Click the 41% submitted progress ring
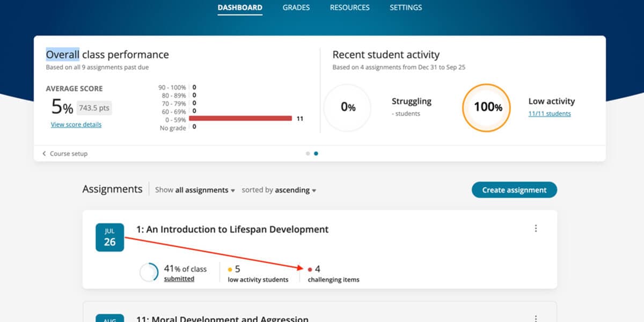The image size is (644, 322). (149, 271)
